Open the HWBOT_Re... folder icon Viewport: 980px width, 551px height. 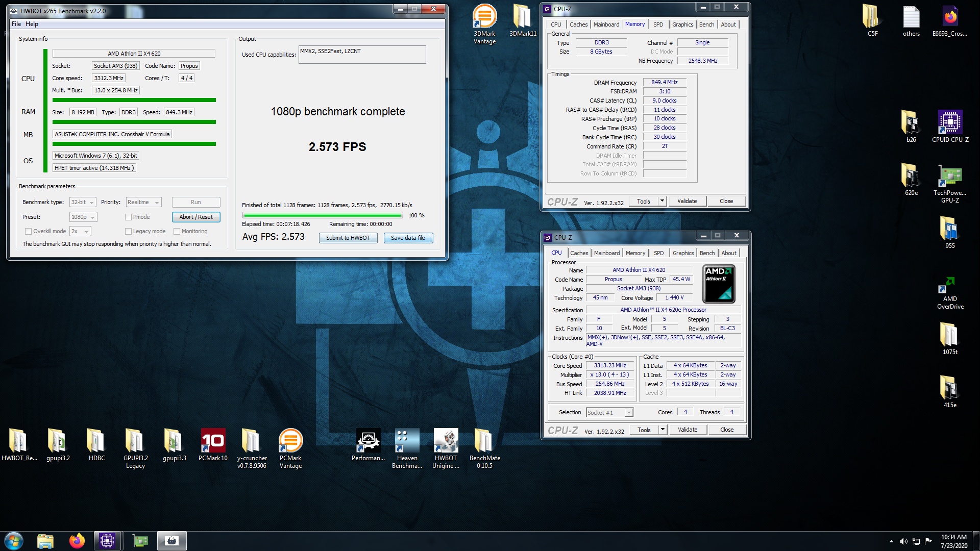[19, 444]
